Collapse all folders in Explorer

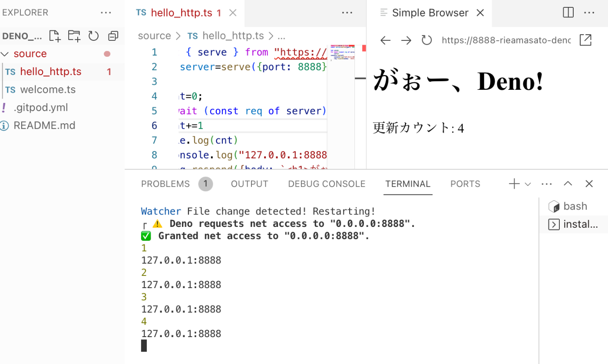coord(113,36)
